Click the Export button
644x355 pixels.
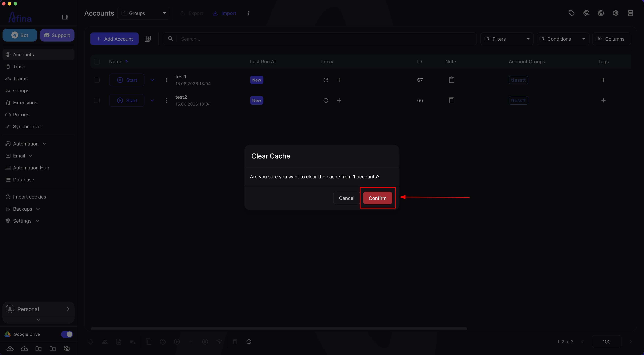tap(191, 13)
